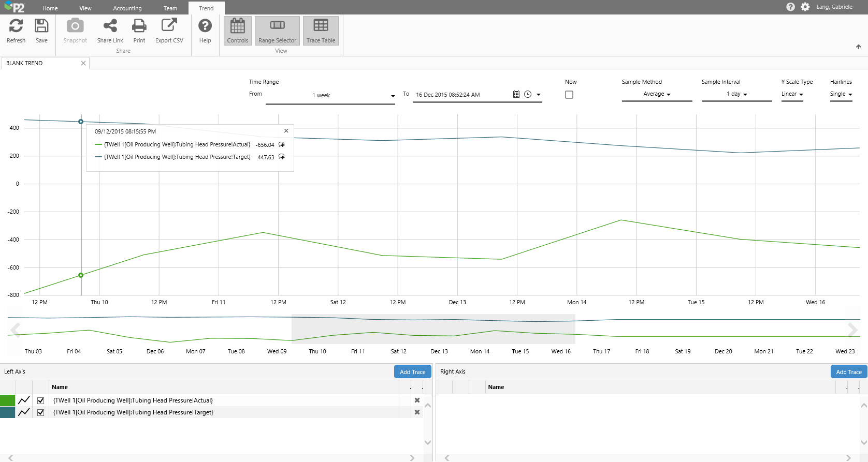
Task: Export trend data to CSV
Action: pos(169,31)
